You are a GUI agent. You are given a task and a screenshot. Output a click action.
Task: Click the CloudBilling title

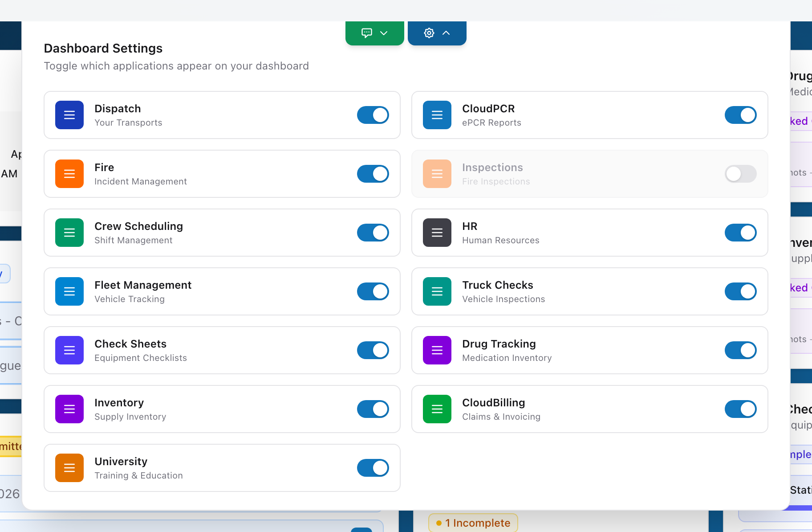[494, 403]
